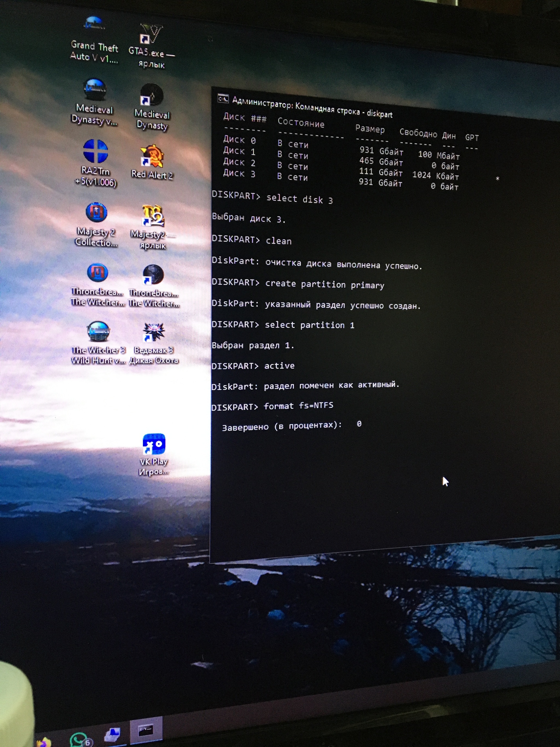The height and width of the screenshot is (747, 560).
Task: Launch Thronebreaker The Witcher shortcut
Action: (153, 275)
